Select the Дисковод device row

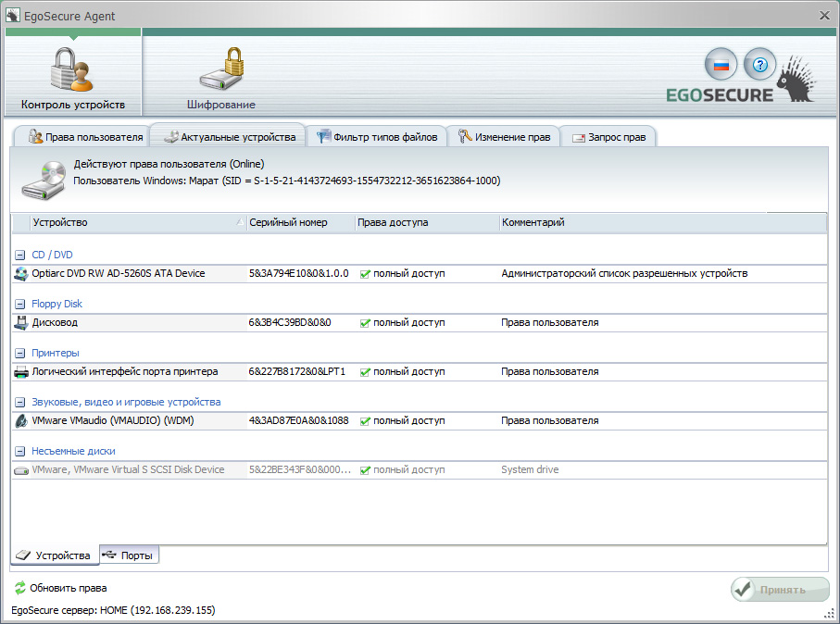click(420, 322)
